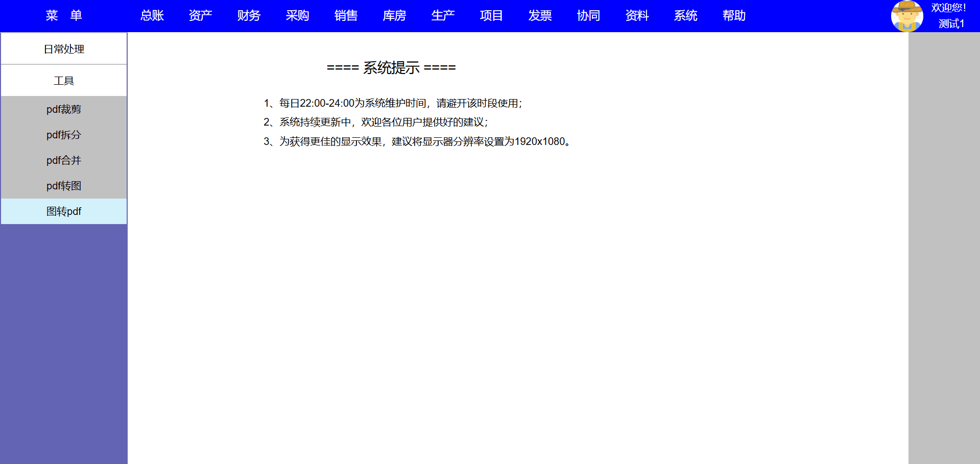Select the highlighted 图转pdf item
980x464 pixels.
tap(64, 211)
